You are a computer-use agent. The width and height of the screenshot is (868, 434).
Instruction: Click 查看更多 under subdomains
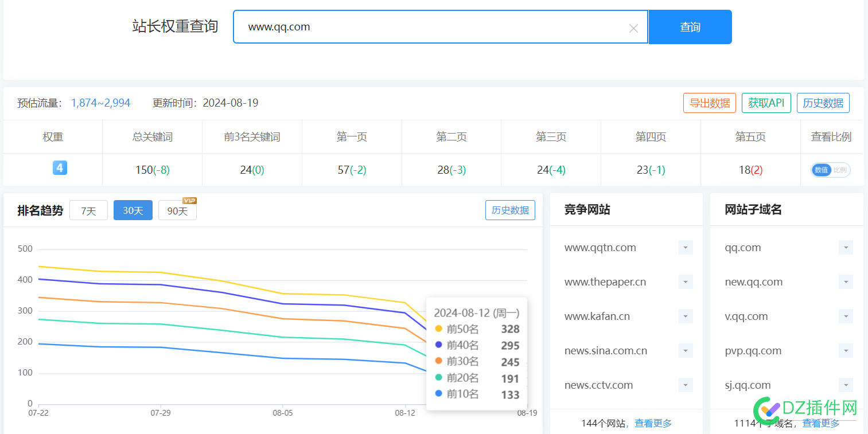[x=821, y=423]
